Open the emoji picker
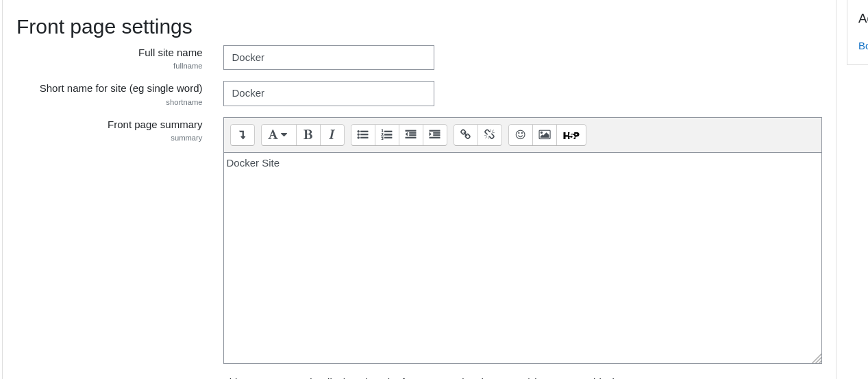 [x=521, y=135]
